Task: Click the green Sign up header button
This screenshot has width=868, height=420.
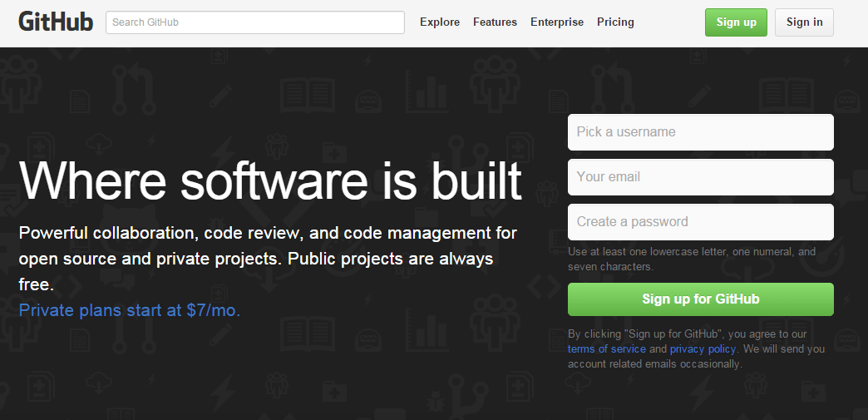Action: point(736,22)
